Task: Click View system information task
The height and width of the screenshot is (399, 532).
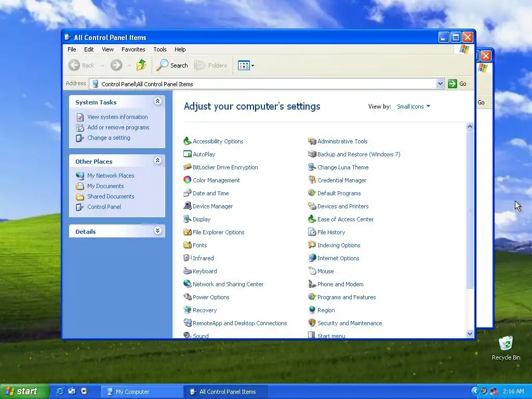Action: pyautogui.click(x=117, y=117)
